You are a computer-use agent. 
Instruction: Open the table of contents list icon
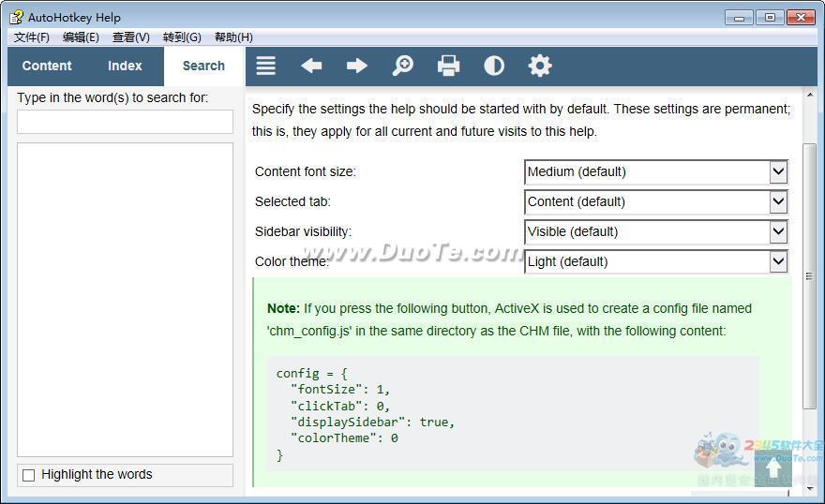[x=266, y=66]
